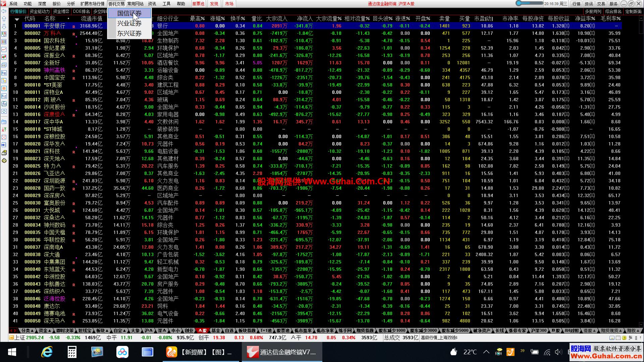The width and height of the screenshot is (644, 362).
Task: Expand the 自定▲ bottom tab
Action: [x=120, y=330]
